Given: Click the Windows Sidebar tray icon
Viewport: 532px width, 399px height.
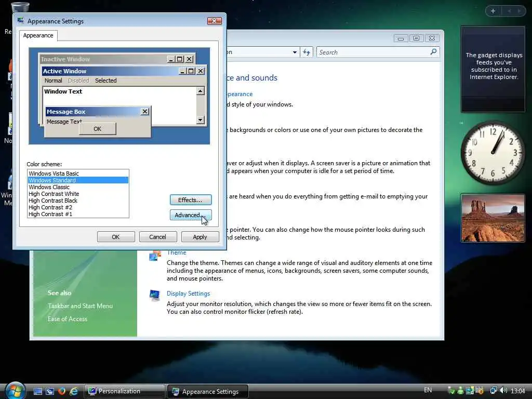Looking at the screenshot, I should pyautogui.click(x=470, y=391).
